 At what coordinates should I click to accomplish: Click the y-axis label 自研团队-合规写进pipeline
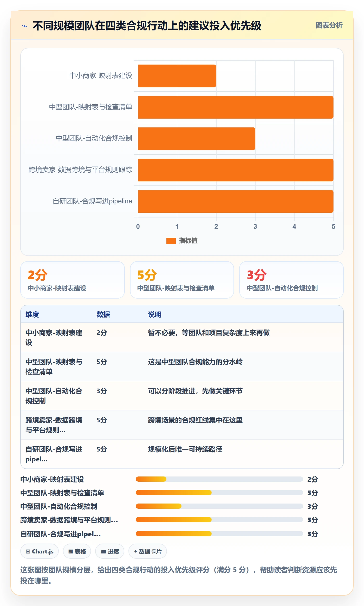click(92, 201)
